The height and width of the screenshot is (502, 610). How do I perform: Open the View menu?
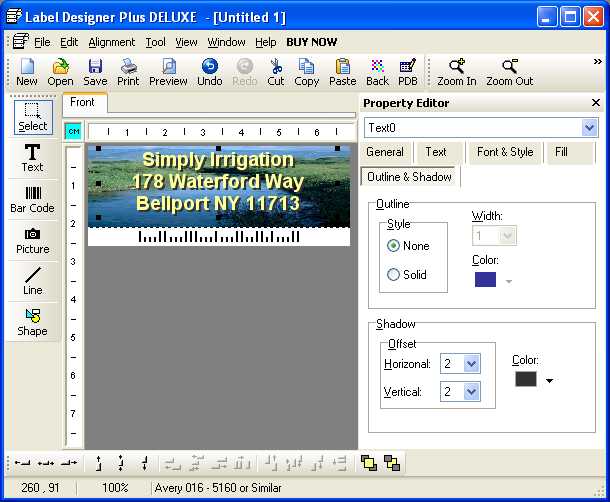click(x=186, y=42)
